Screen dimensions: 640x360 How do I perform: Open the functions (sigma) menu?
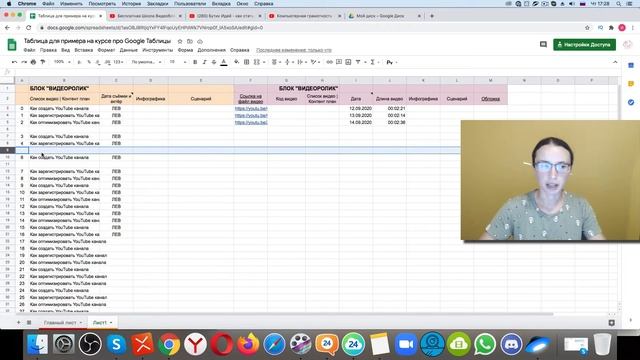pyautogui.click(x=374, y=62)
